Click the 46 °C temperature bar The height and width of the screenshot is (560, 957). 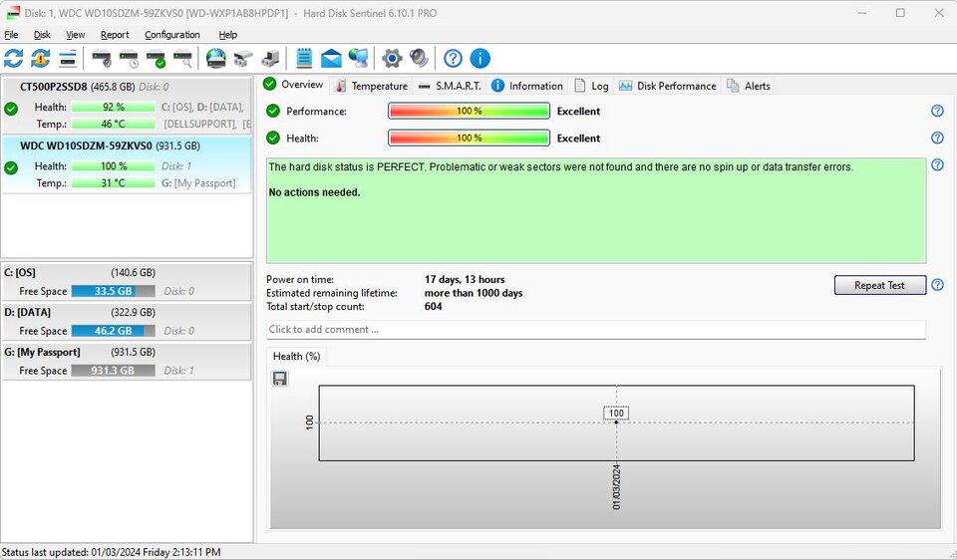click(x=113, y=124)
